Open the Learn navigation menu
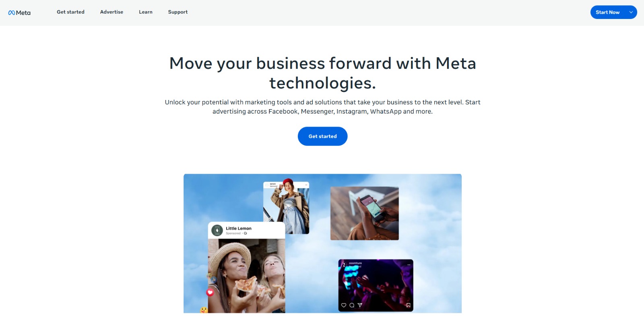 click(146, 12)
